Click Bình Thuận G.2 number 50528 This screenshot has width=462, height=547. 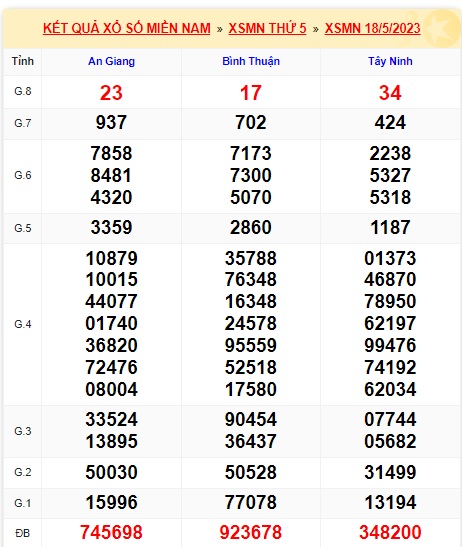coord(251,472)
